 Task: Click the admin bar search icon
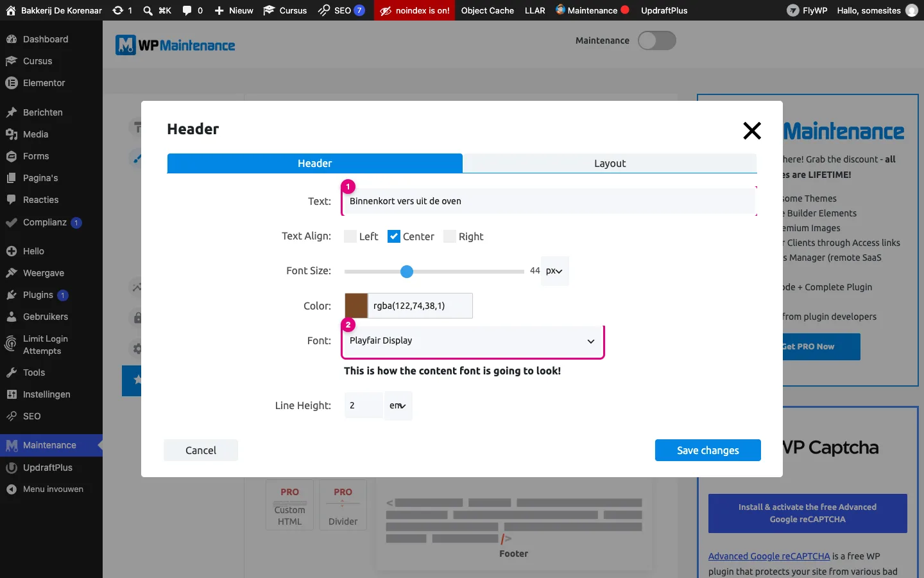click(148, 10)
